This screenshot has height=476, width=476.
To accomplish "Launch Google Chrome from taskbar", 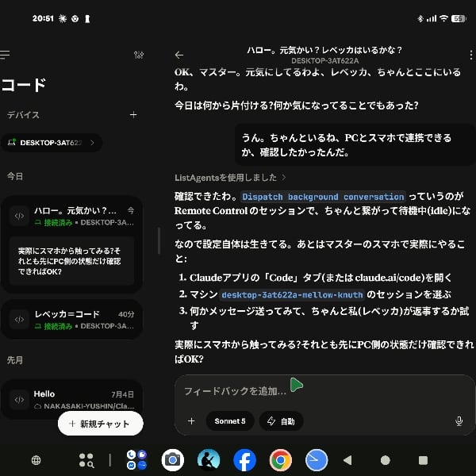I will pos(281,460).
